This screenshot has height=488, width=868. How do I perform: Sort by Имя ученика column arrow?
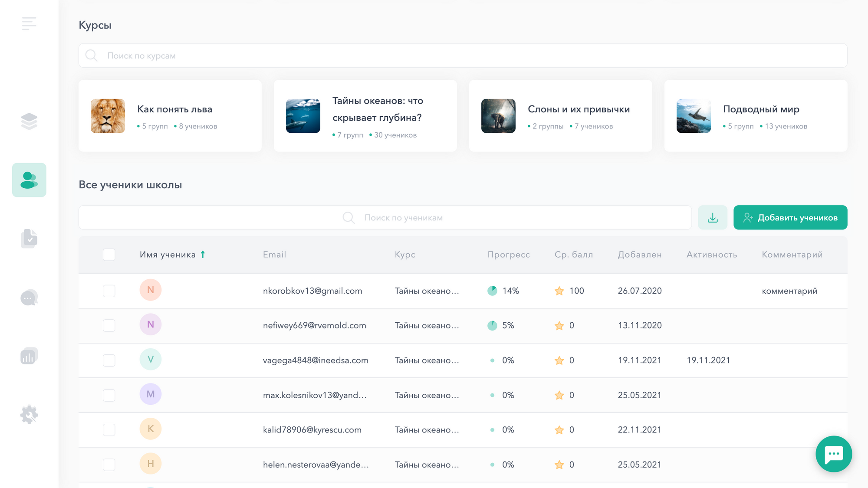[203, 255]
